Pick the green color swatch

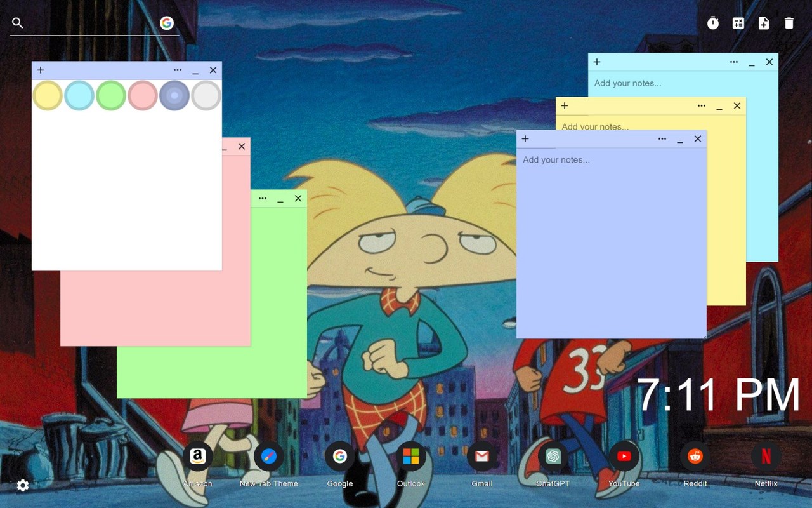(x=111, y=96)
